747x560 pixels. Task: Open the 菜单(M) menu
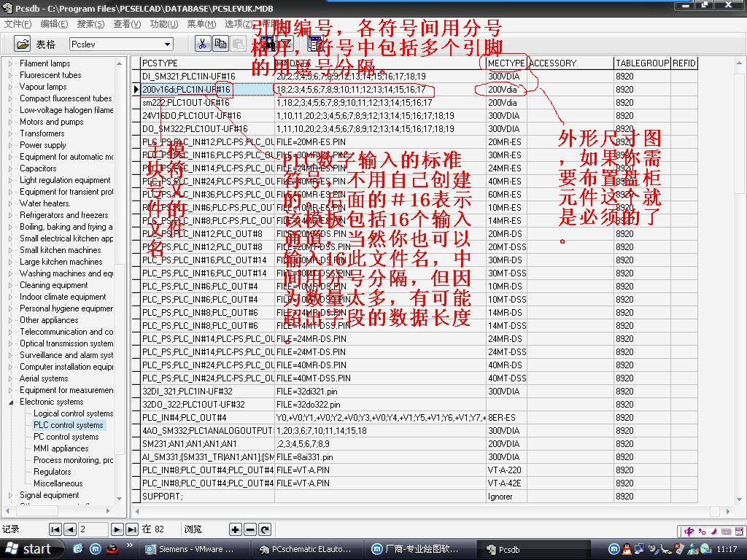tap(201, 24)
